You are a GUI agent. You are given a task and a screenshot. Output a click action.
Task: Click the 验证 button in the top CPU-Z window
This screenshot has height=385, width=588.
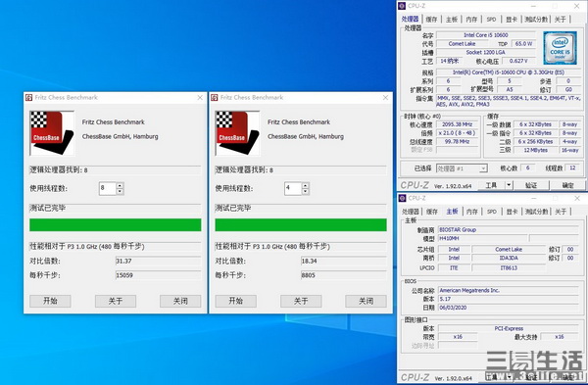[x=531, y=185]
